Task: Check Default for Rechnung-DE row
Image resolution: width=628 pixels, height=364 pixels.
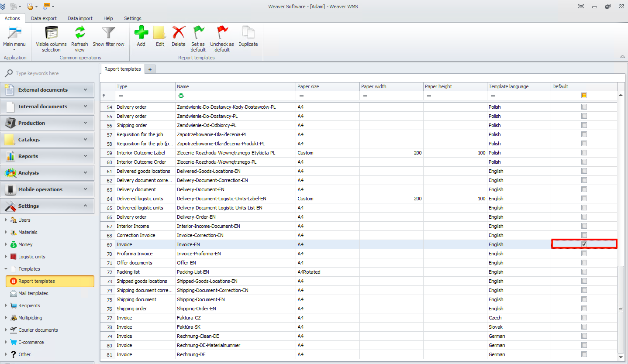Action: point(584,354)
